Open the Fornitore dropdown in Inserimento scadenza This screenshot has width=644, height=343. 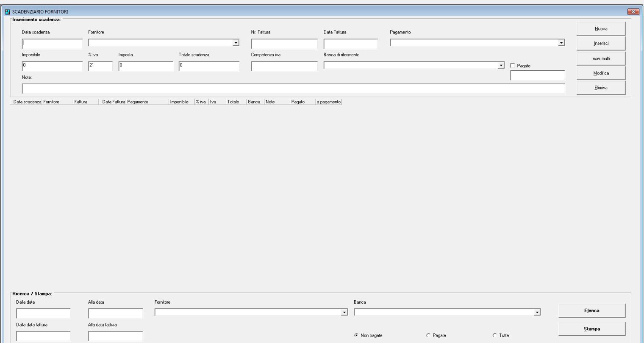pyautogui.click(x=236, y=43)
